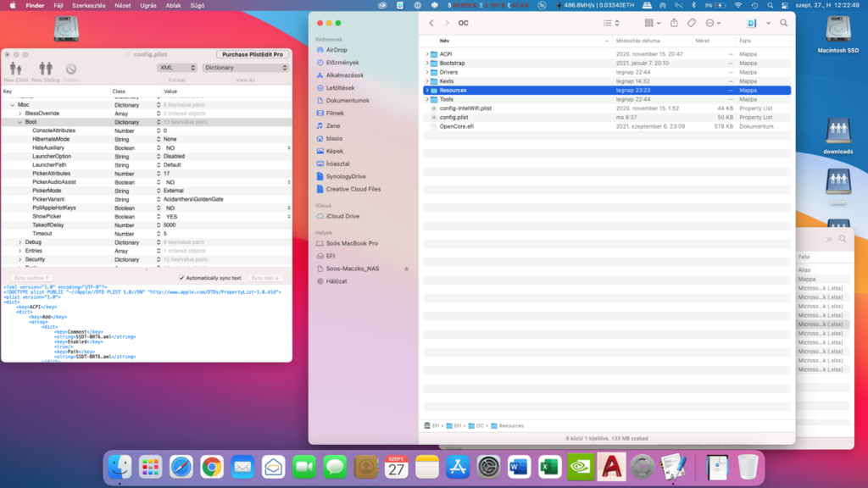This screenshot has height=488, width=868.
Task: Open AutoCAD from the Dock
Action: coord(610,466)
